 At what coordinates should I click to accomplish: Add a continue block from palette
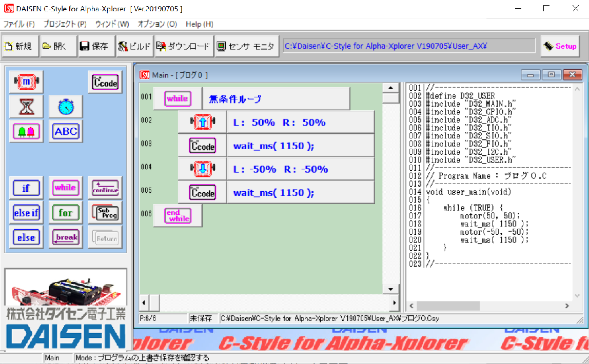tap(105, 188)
